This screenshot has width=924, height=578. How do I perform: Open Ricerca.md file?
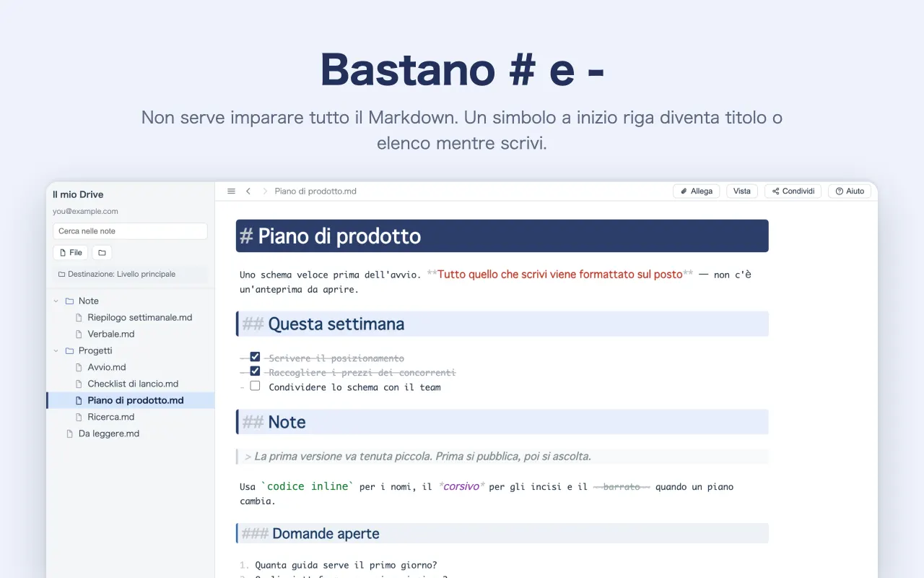pos(131,418)
